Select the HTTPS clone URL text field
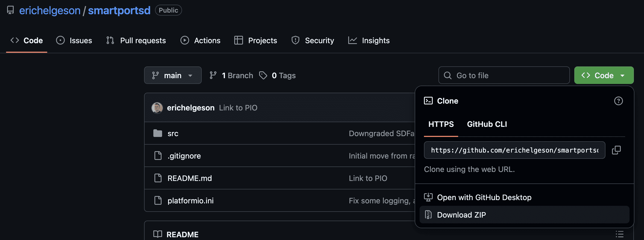This screenshot has height=240, width=644. (514, 150)
